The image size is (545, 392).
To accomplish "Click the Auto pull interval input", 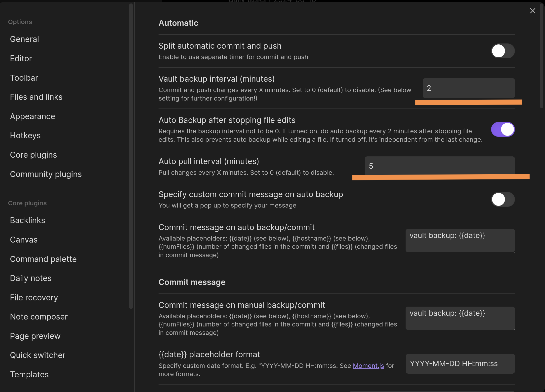I will 439,166.
